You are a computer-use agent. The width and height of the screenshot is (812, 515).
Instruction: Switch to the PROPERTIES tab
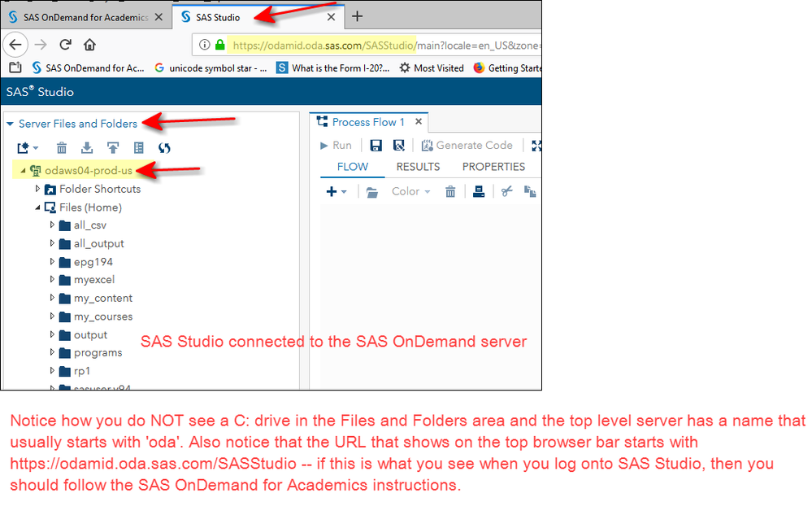click(493, 167)
